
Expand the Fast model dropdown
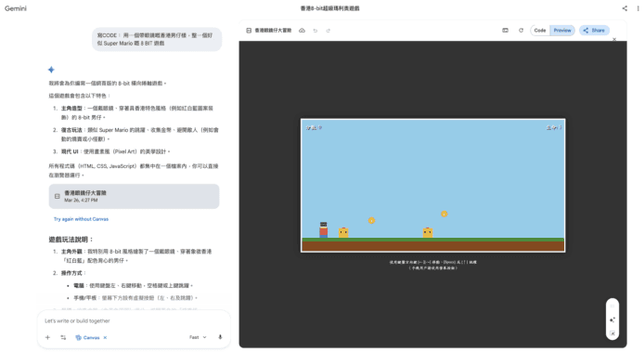[x=198, y=337]
